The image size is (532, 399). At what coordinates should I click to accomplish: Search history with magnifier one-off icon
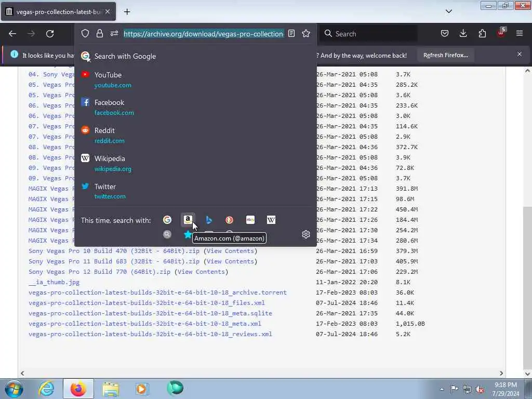(x=167, y=234)
